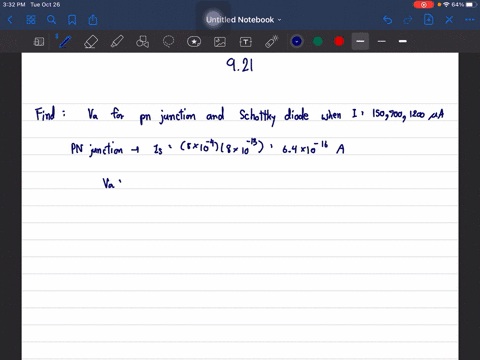The height and width of the screenshot is (360, 480).
Task: Toggle the read-only mode icon
Action: [x=39, y=42]
